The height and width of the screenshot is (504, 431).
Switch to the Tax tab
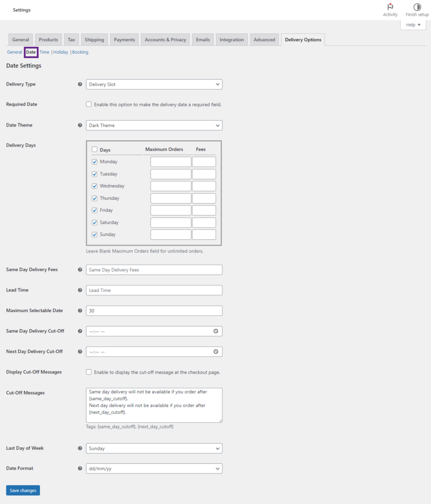tap(71, 39)
